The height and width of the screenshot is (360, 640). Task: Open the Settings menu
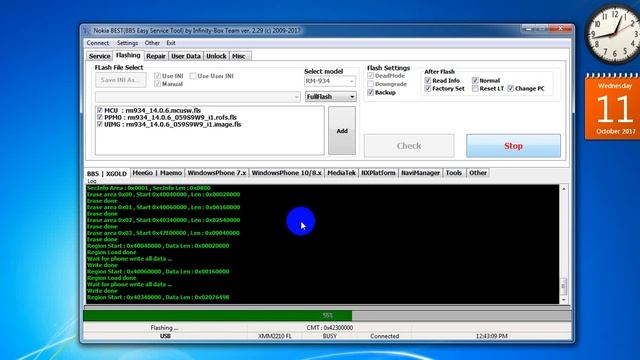(x=127, y=43)
